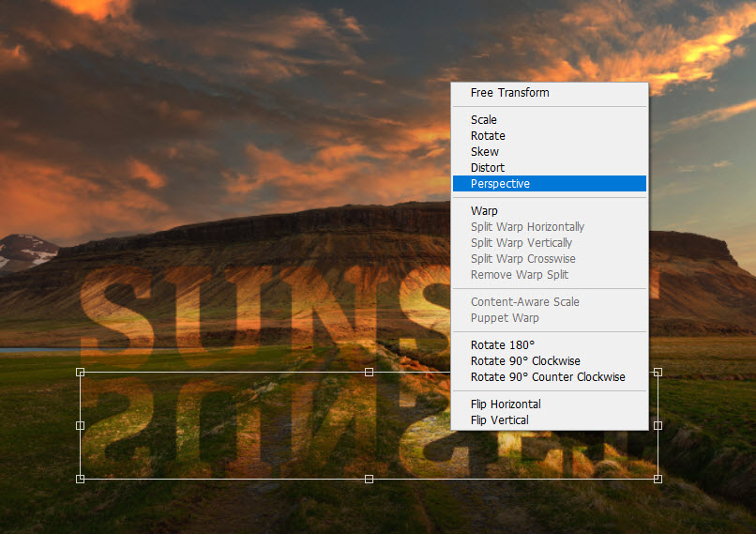The image size is (756, 534).
Task: Click the top-center transform handle
Action: click(x=369, y=373)
